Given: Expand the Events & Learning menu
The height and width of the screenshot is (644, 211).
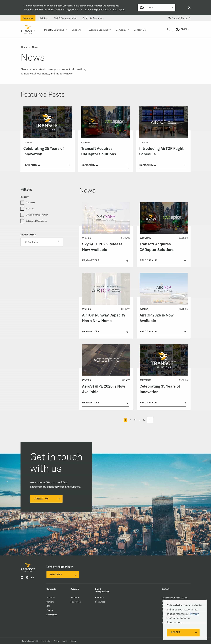Looking at the screenshot, I should 99,30.
